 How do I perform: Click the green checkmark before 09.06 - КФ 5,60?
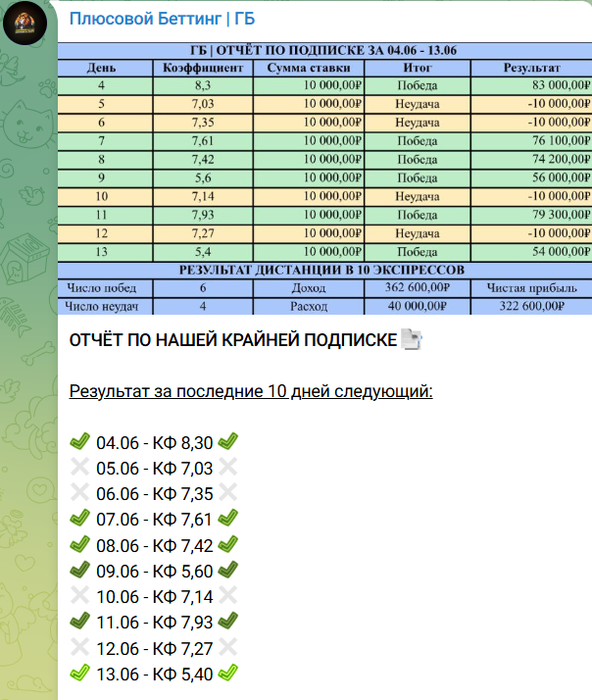click(x=80, y=570)
